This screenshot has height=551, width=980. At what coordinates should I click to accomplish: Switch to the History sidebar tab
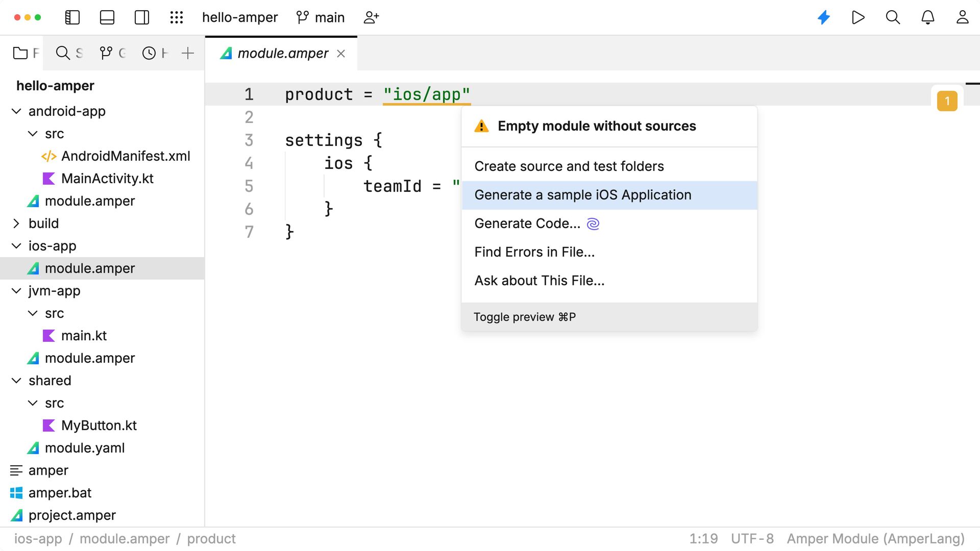155,53
